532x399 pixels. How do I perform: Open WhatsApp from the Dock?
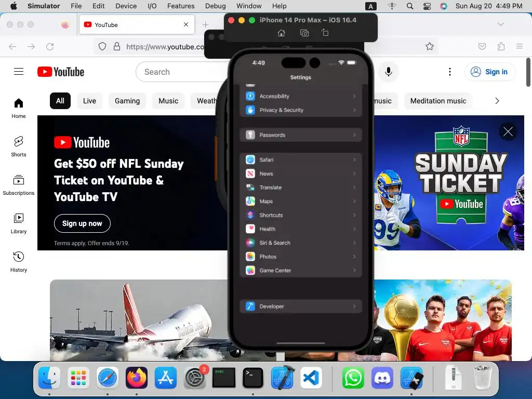coord(353,378)
